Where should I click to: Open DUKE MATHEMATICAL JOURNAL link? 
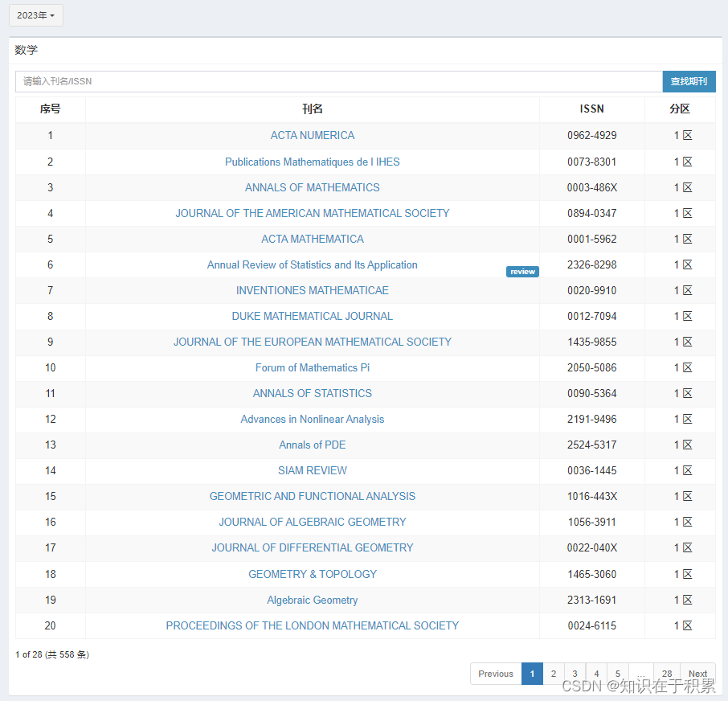(x=313, y=316)
